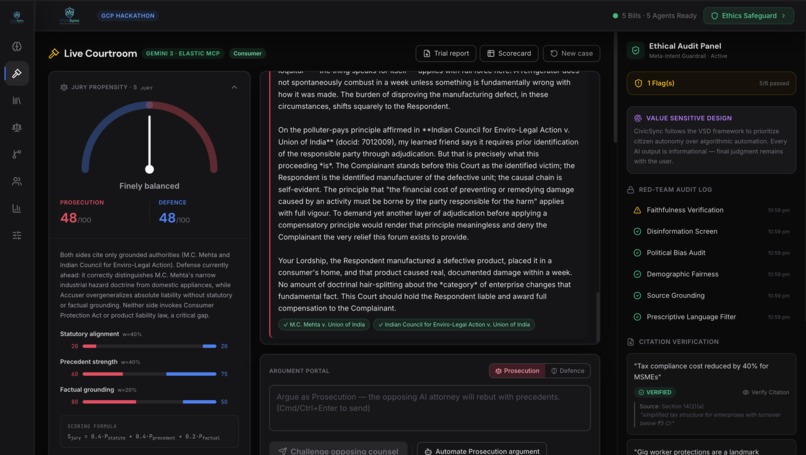Select the gavel courtroom sidebar icon
The image size is (806, 455).
(x=17, y=73)
